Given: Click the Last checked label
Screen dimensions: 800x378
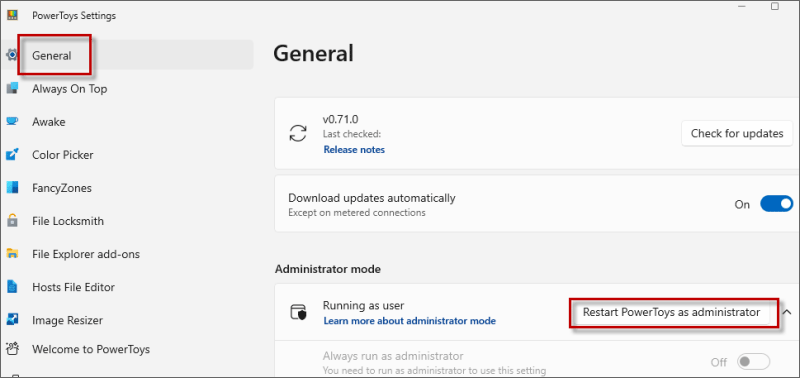Looking at the screenshot, I should pyautogui.click(x=352, y=134).
